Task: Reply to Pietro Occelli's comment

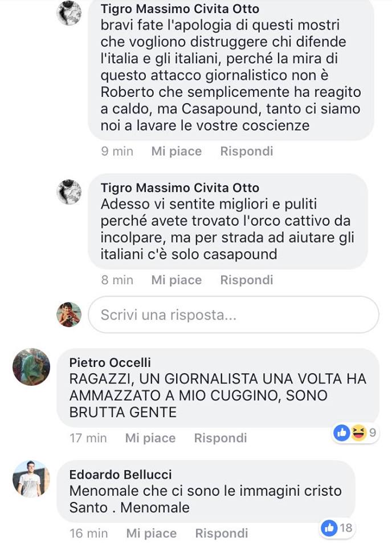Action: tap(220, 438)
